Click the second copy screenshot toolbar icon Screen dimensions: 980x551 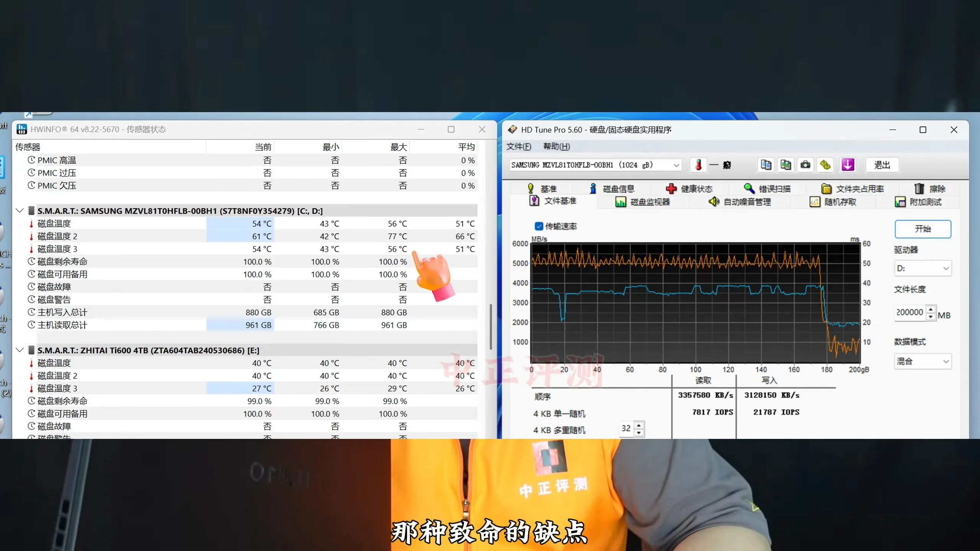pos(786,165)
